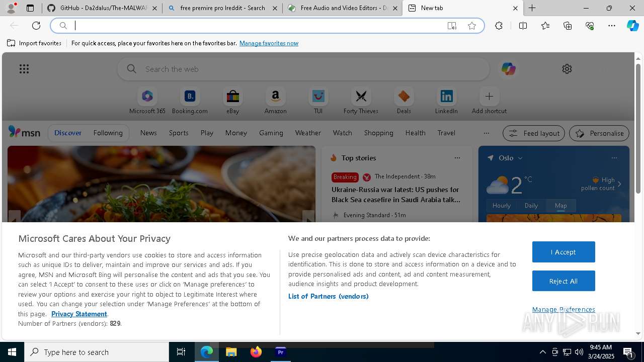Open Firefox from taskbar
The height and width of the screenshot is (362, 644).
coord(256,352)
